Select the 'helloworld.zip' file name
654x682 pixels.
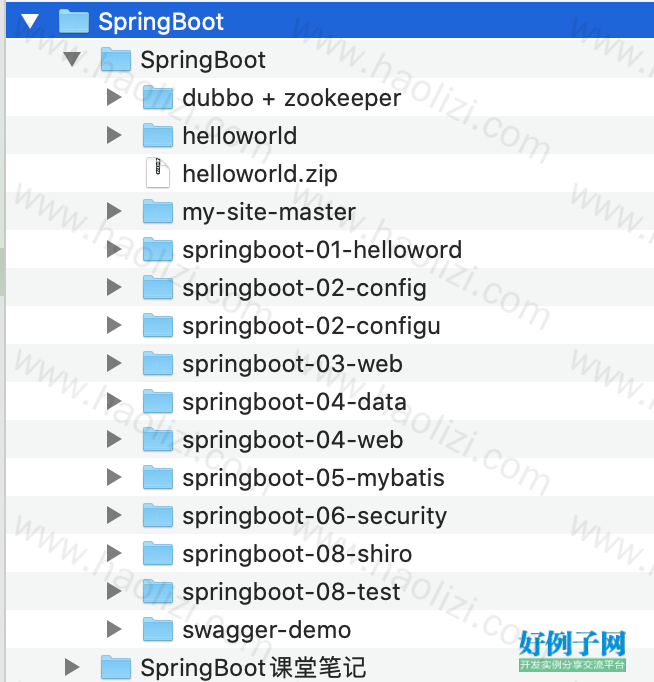click(x=260, y=174)
